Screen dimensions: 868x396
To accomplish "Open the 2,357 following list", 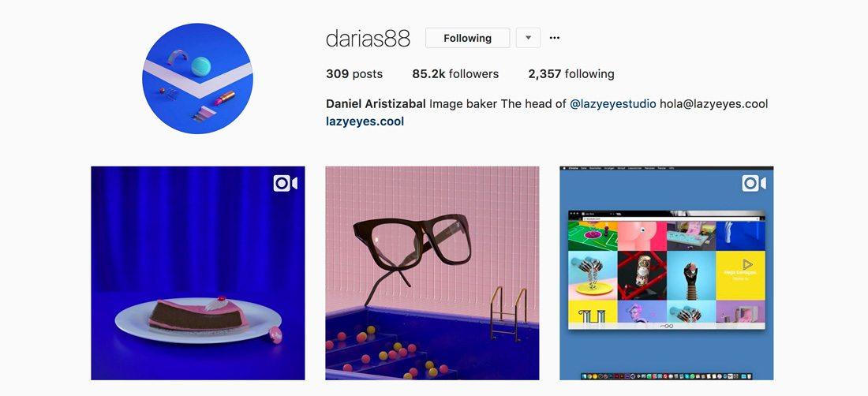I will [571, 74].
